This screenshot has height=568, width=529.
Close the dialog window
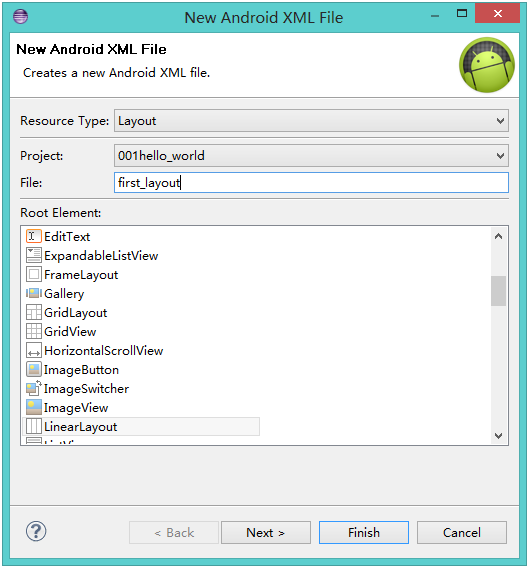[497, 13]
